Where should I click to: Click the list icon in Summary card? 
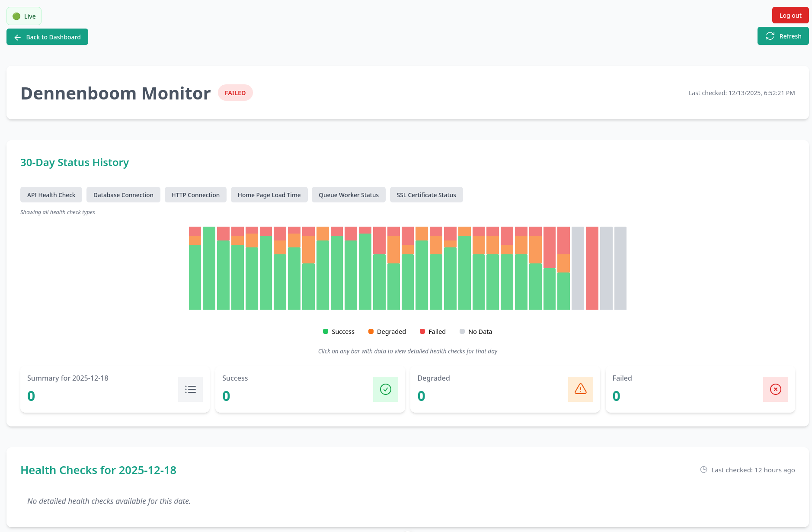tap(190, 389)
